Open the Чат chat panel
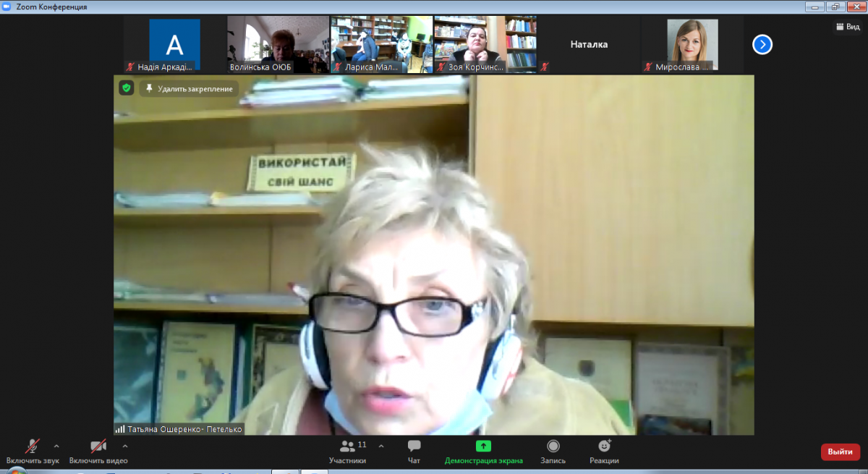Screen dimensions: 868x474 (414, 451)
